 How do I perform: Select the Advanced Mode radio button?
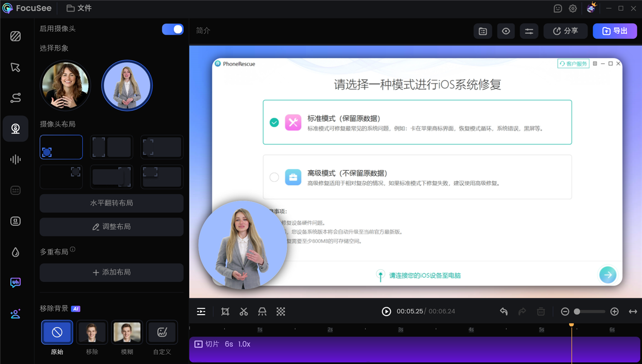pos(274,177)
